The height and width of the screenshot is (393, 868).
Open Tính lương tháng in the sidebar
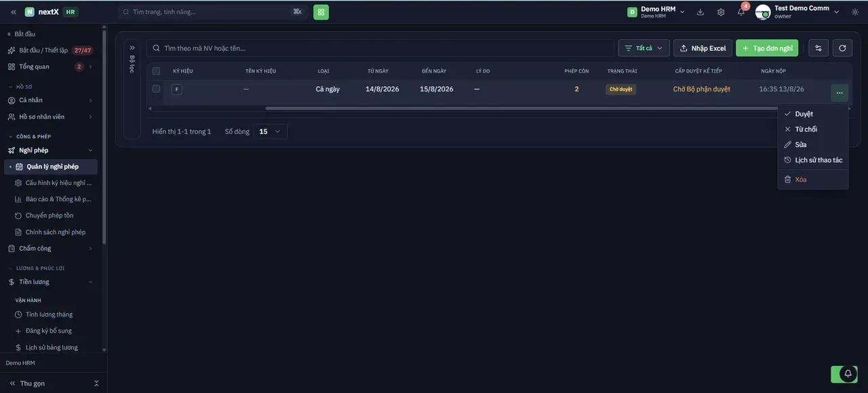tap(49, 314)
